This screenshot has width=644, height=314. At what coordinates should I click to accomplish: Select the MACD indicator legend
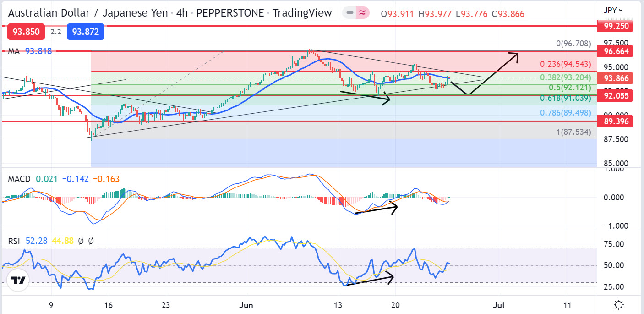coord(19,178)
